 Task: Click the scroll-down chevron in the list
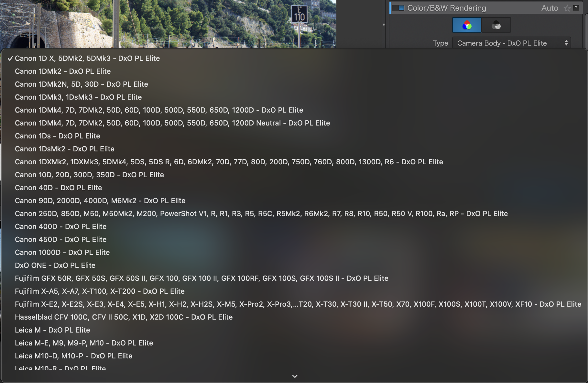pyautogui.click(x=295, y=376)
